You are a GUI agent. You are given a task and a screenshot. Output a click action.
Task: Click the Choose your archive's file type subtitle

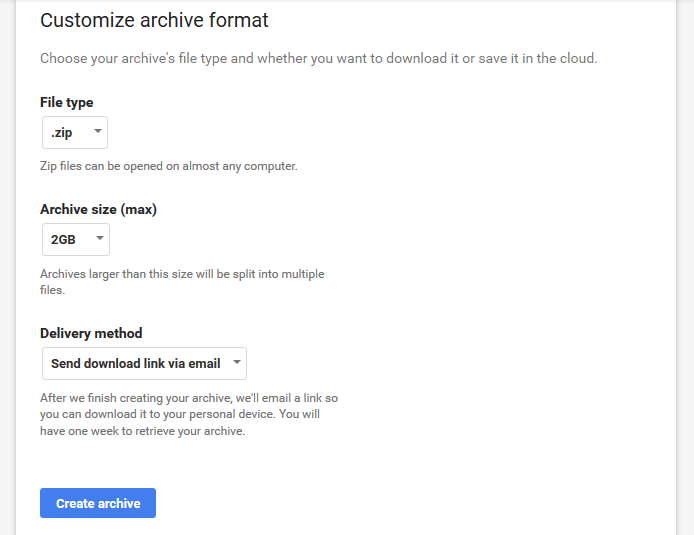tap(319, 58)
